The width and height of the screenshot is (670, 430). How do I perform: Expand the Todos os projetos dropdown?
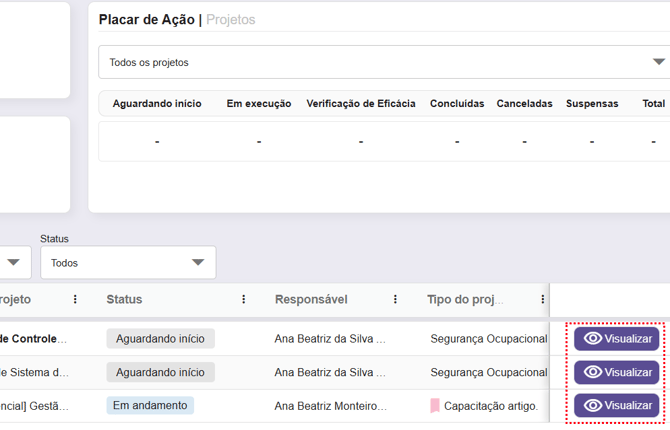click(x=658, y=62)
